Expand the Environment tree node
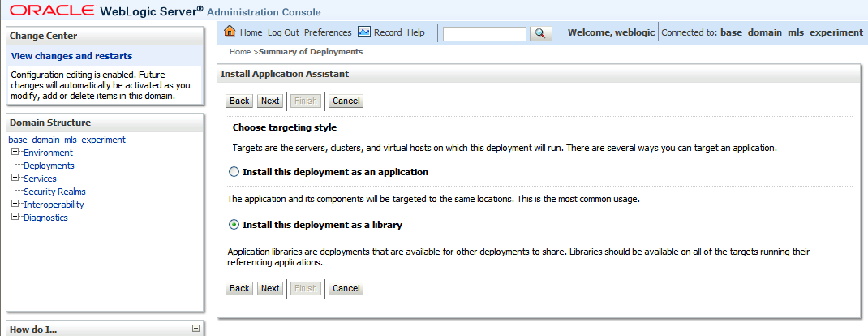868x336 pixels. (x=15, y=152)
